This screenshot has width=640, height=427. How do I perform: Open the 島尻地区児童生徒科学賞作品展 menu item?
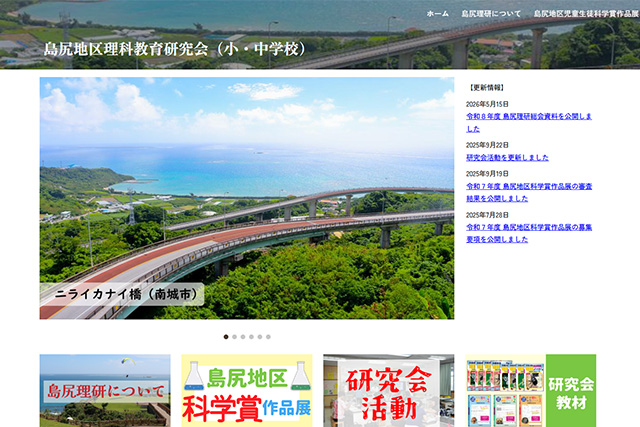pyautogui.click(x=587, y=13)
